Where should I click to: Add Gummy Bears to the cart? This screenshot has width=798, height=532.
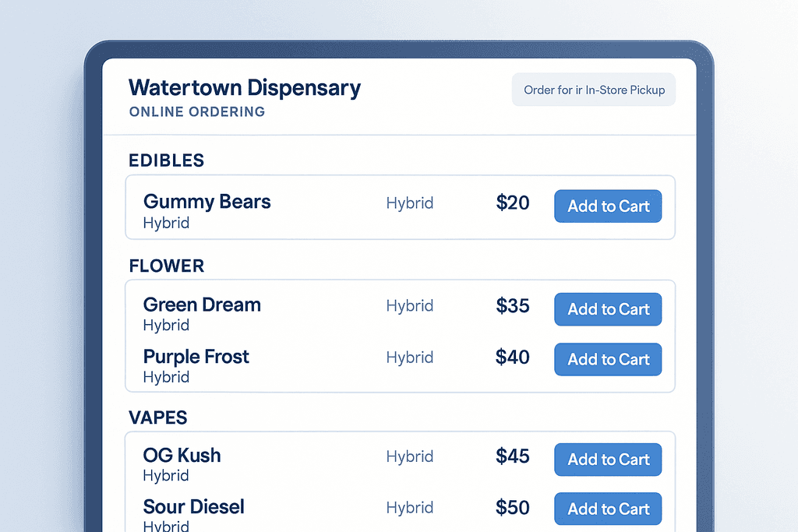(608, 206)
